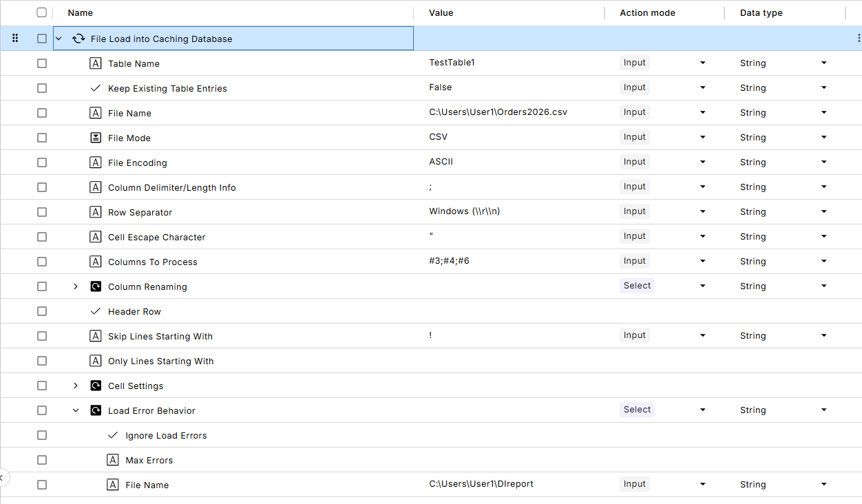Expand the Cell Settings node
862x504 pixels.
[76, 386]
